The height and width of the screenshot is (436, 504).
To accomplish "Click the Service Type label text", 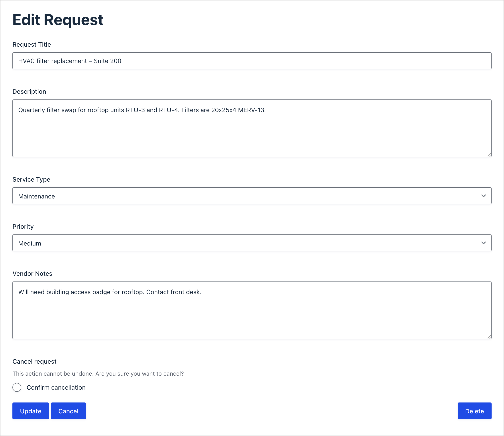I will (x=31, y=179).
